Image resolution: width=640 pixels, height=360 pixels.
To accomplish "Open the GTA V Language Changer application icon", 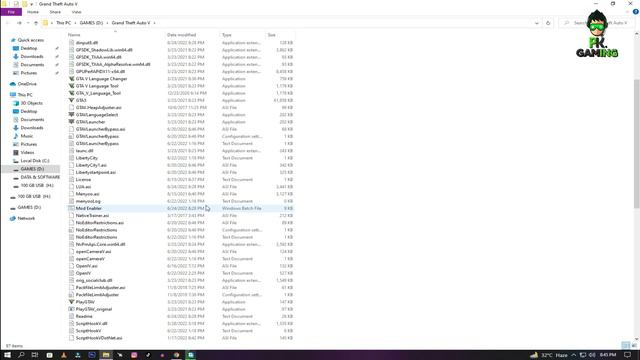I will coord(71,79).
